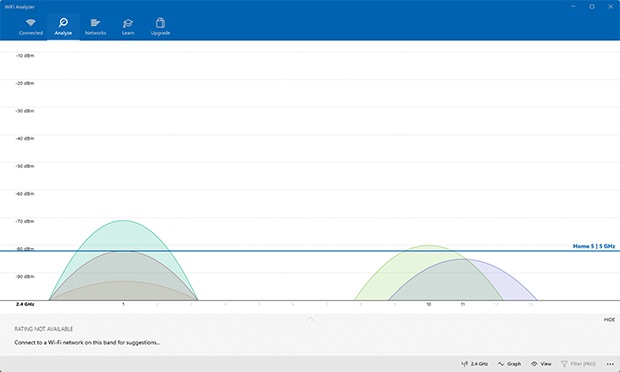Select channel 1 on the axis

click(123, 304)
